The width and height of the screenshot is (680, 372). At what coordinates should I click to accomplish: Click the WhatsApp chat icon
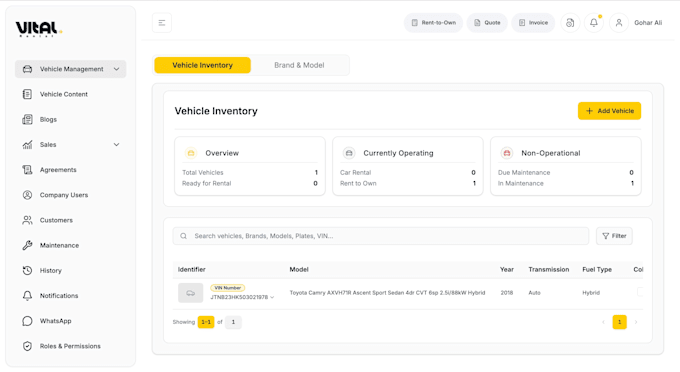point(27,320)
